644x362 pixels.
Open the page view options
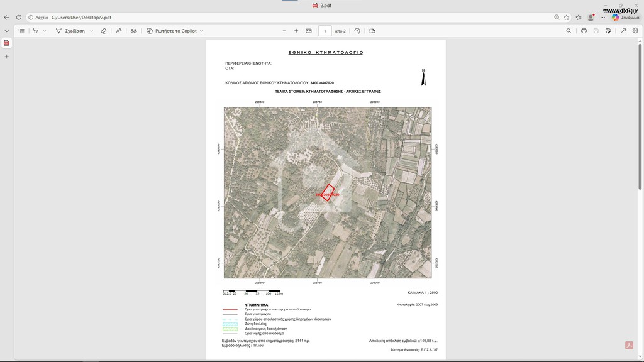coord(372,31)
